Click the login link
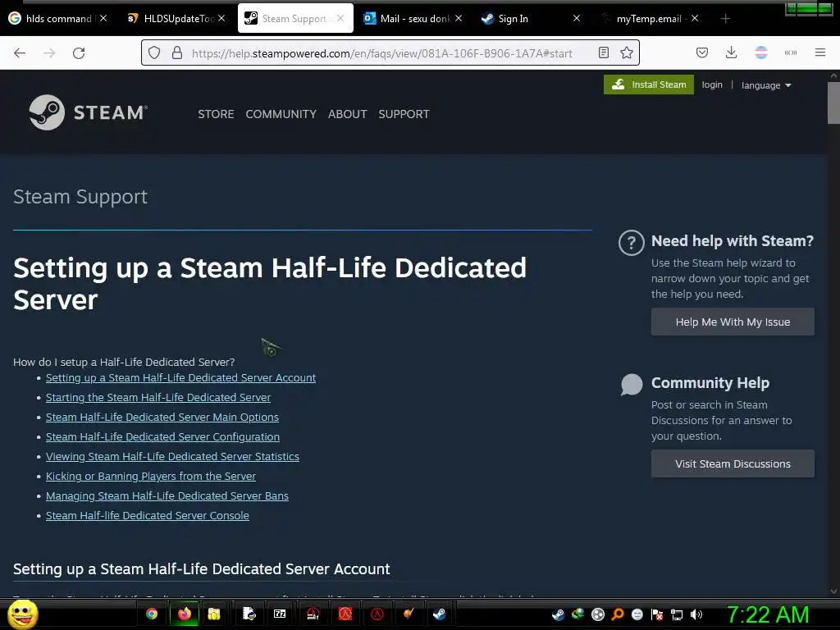The image size is (840, 630). [x=712, y=84]
